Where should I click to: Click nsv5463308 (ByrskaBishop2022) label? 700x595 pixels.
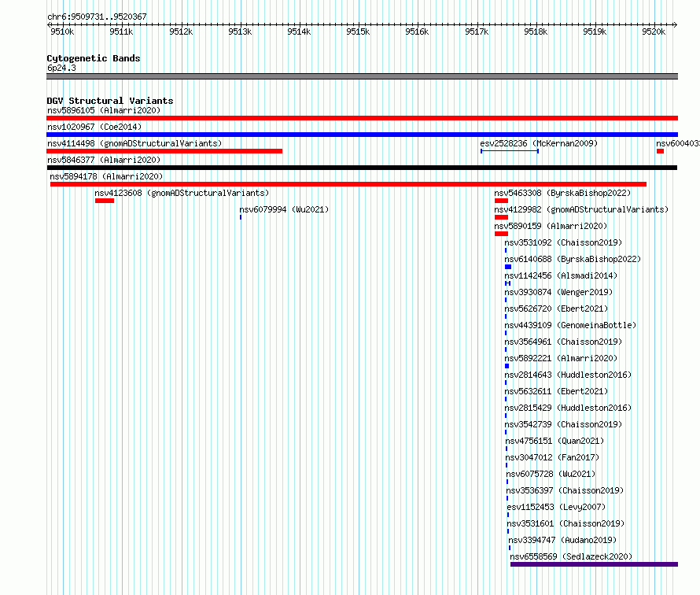[x=562, y=193]
